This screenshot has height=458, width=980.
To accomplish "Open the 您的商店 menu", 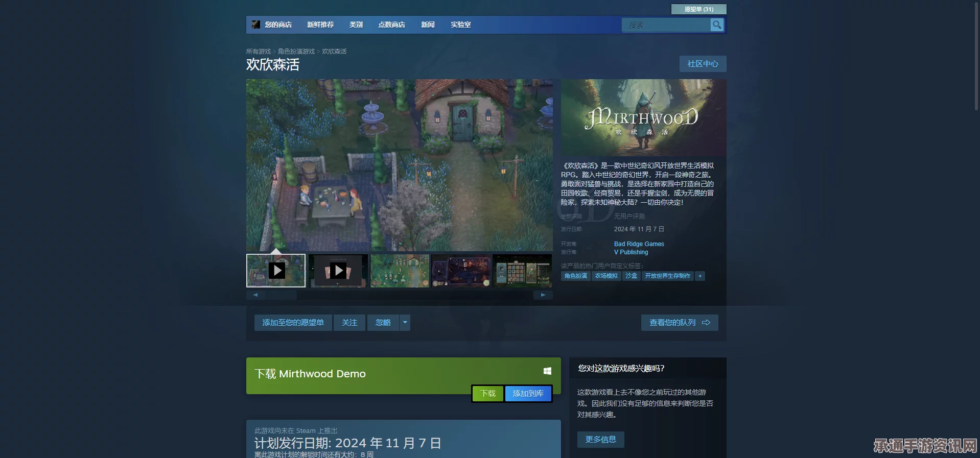I will tap(278, 25).
